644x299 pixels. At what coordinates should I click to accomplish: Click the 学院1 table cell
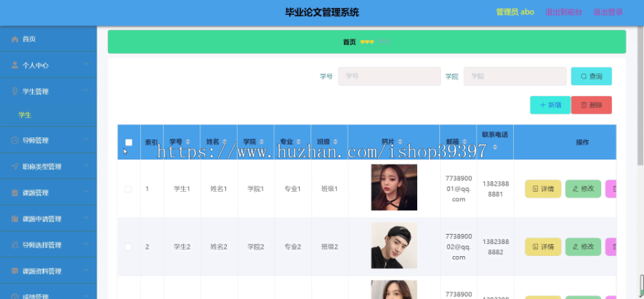coord(255,189)
